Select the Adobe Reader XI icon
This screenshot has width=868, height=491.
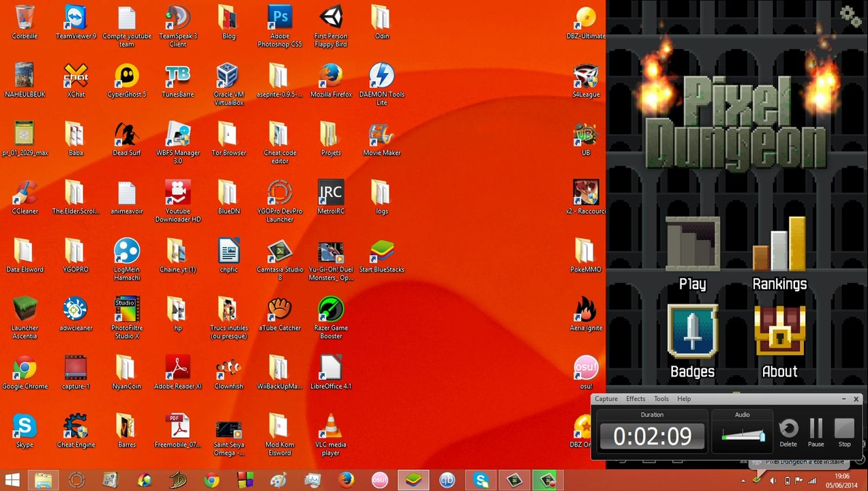coord(177,368)
